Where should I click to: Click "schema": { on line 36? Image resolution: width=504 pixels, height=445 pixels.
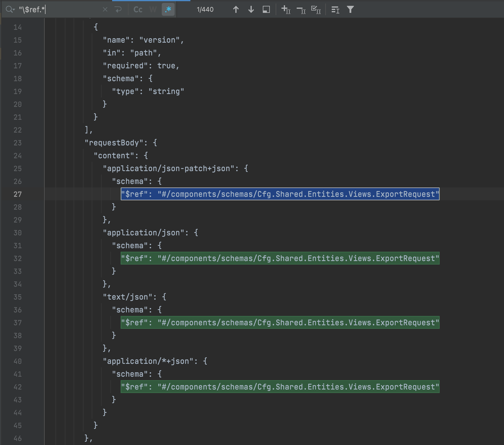tap(137, 310)
